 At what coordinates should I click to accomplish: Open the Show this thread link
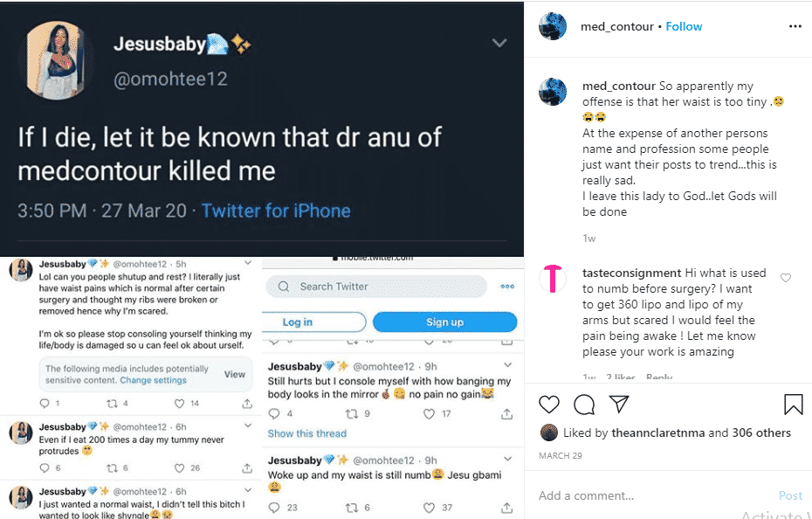pos(306,433)
